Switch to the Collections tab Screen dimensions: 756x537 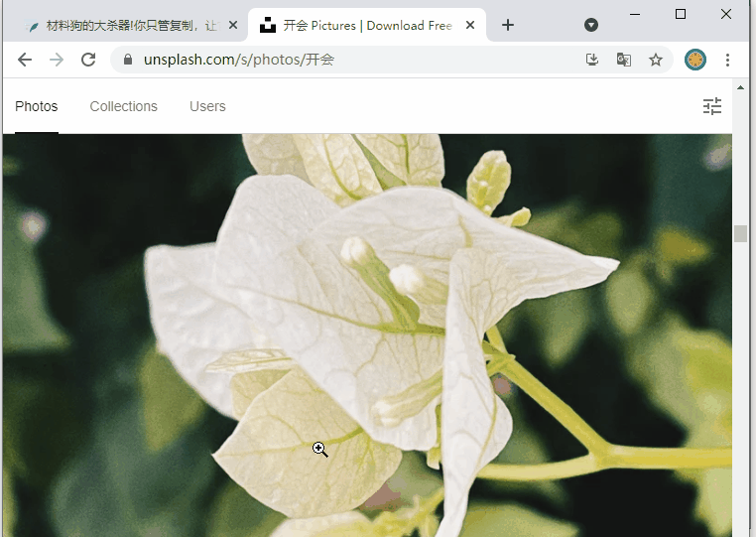123,106
